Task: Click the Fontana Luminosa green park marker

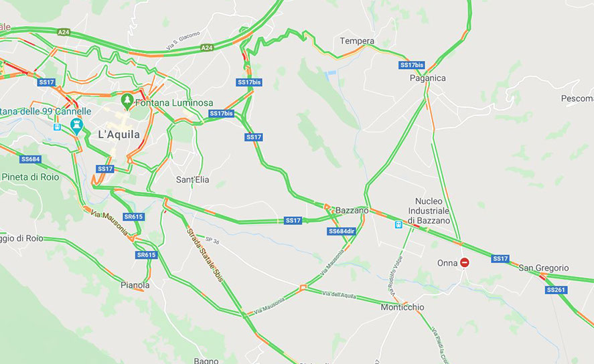Action: coord(127,102)
